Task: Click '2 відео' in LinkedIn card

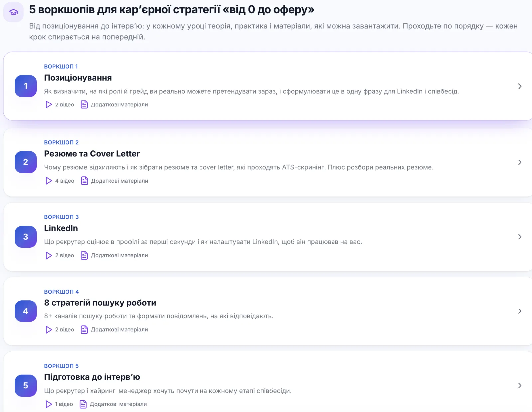Action: (65, 255)
